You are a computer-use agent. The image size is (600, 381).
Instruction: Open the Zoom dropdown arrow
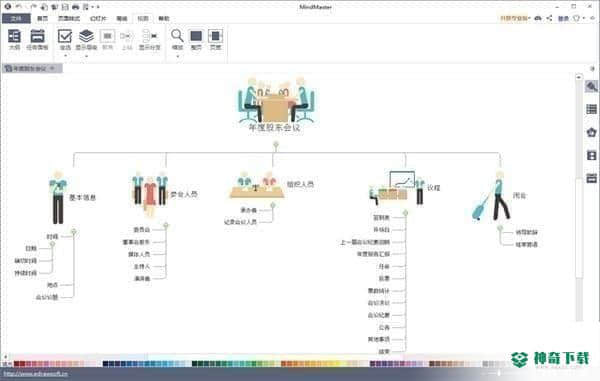pyautogui.click(x=178, y=56)
